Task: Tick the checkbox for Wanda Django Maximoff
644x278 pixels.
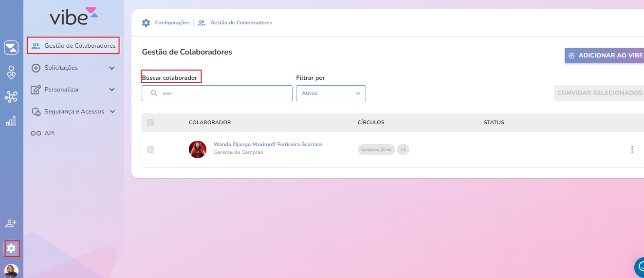Action: pyautogui.click(x=150, y=149)
